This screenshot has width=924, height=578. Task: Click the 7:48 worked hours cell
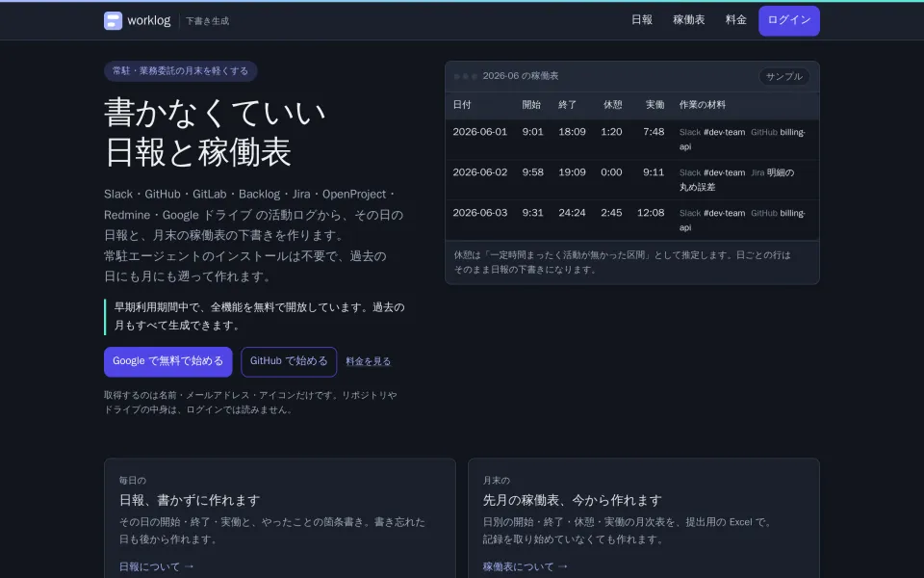click(x=654, y=132)
